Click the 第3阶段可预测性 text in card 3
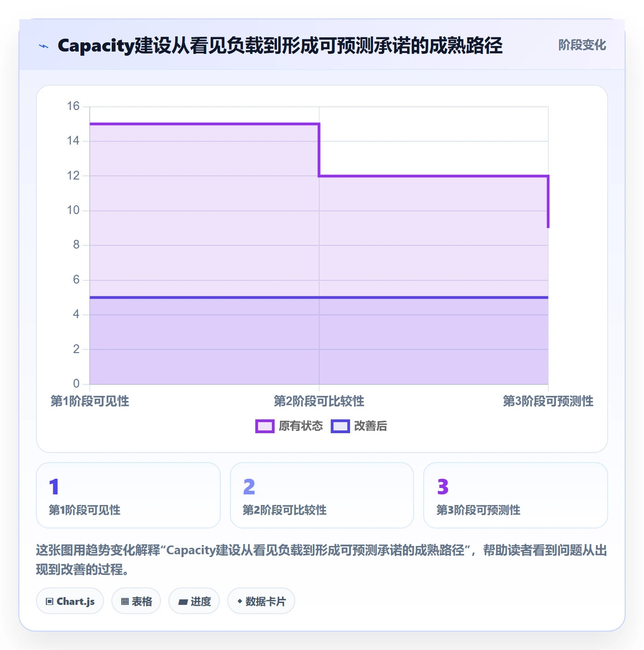Viewport: 644px width, 650px height. point(478,510)
